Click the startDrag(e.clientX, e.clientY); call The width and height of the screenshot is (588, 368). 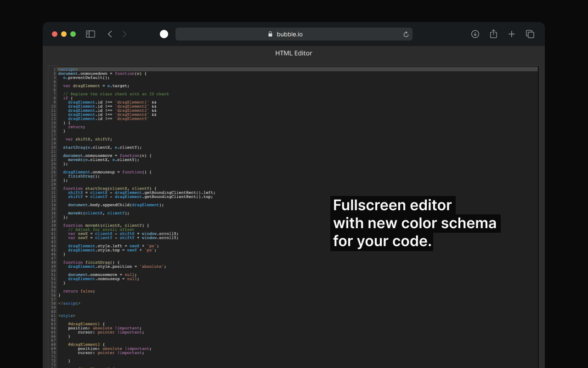click(102, 147)
